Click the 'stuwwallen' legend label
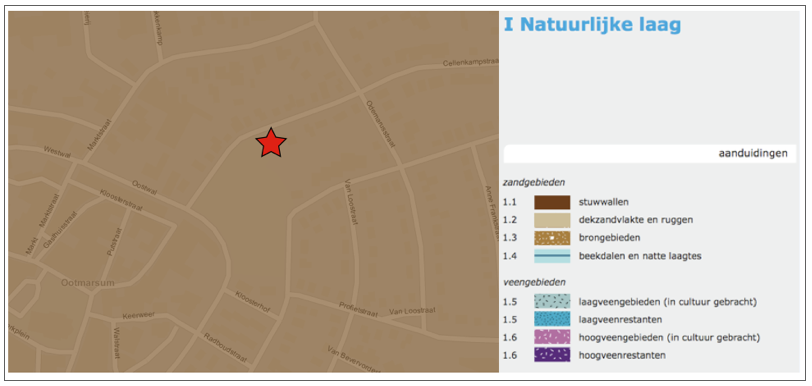Screen dimensions: 812x386 click(x=604, y=202)
